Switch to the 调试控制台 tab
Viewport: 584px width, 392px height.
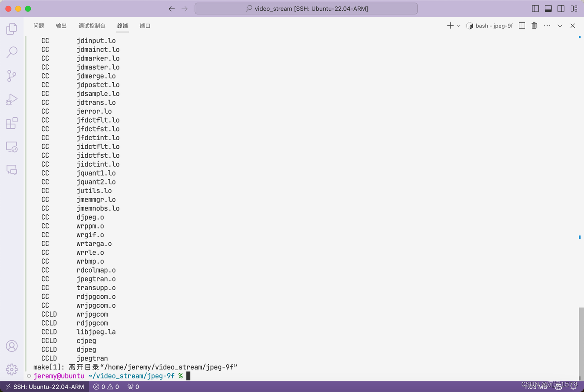click(92, 26)
